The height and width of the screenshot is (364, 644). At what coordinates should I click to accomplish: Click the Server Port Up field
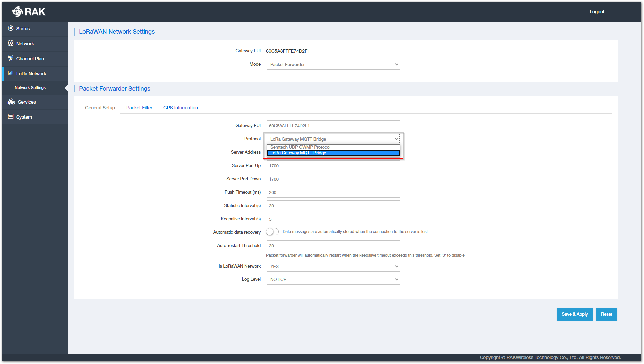(x=333, y=166)
